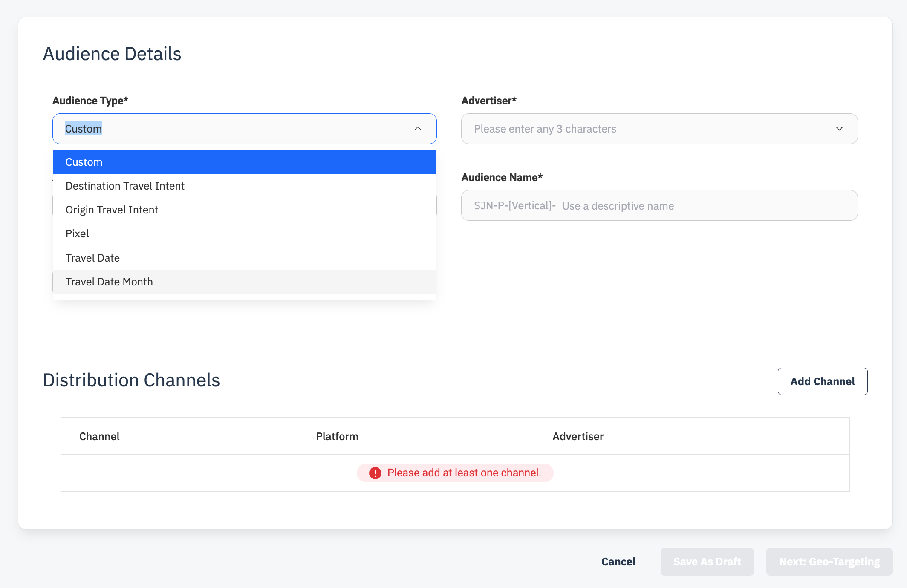Click the Channel column header
907x588 pixels.
click(99, 436)
